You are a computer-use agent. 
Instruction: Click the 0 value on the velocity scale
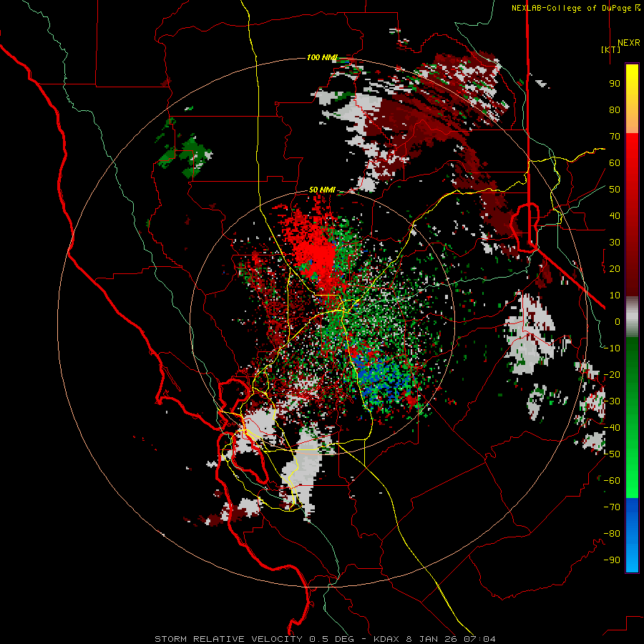click(x=618, y=321)
